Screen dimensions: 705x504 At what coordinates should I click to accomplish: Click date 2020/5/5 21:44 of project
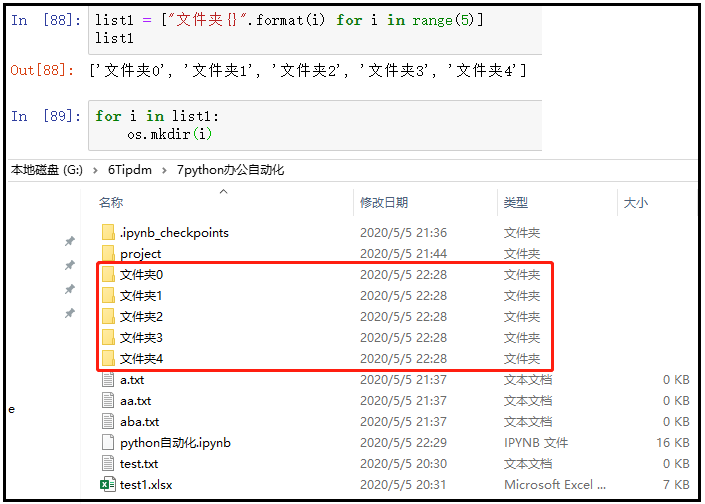click(403, 254)
